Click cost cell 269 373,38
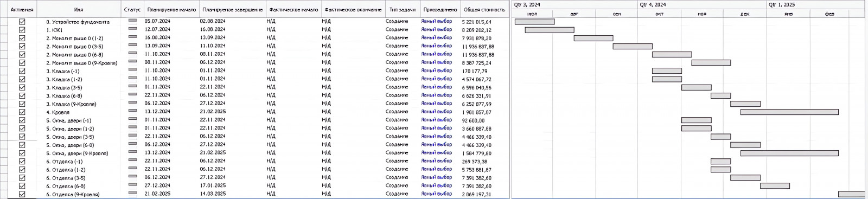868x199 pixels. click(x=475, y=162)
